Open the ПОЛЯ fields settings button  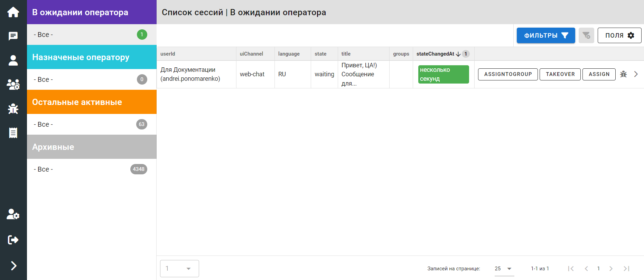(x=619, y=35)
